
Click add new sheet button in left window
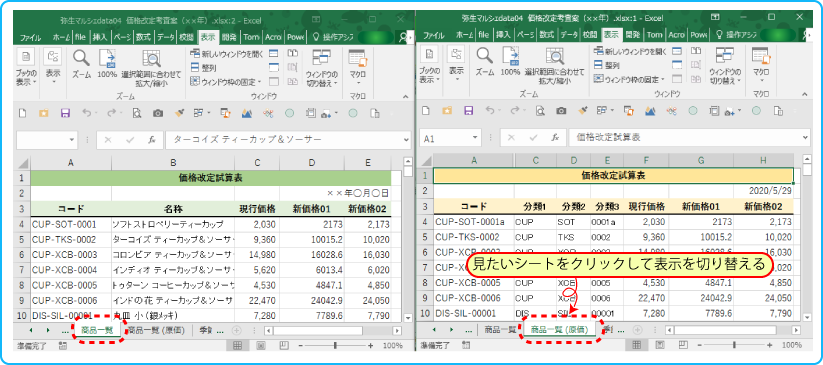236,330
